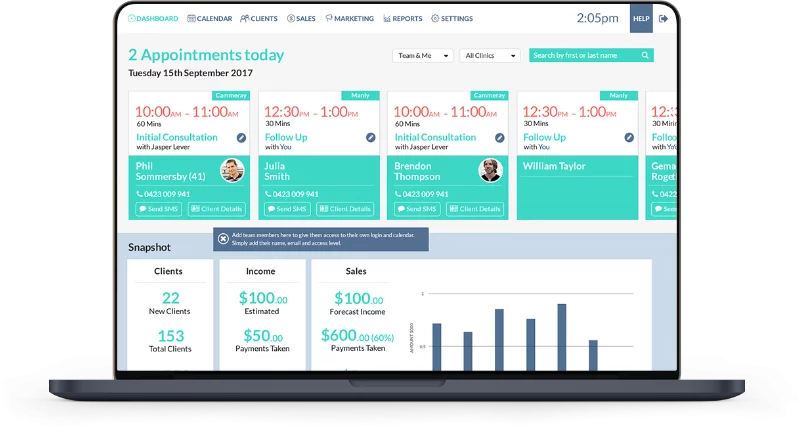
Task: Edit William Taylor's Follow Up via pencil icon
Action: (628, 138)
